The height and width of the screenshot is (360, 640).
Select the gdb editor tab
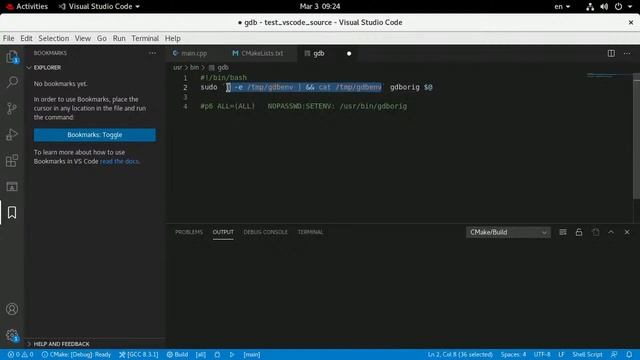coord(319,53)
